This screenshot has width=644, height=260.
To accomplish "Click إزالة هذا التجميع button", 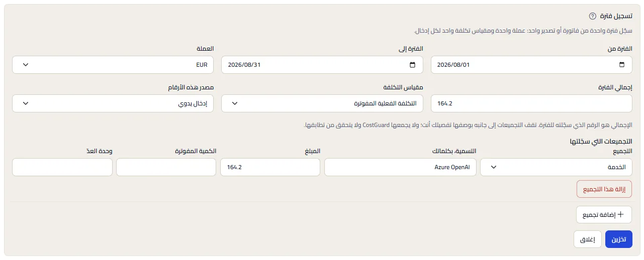I will [x=604, y=189].
